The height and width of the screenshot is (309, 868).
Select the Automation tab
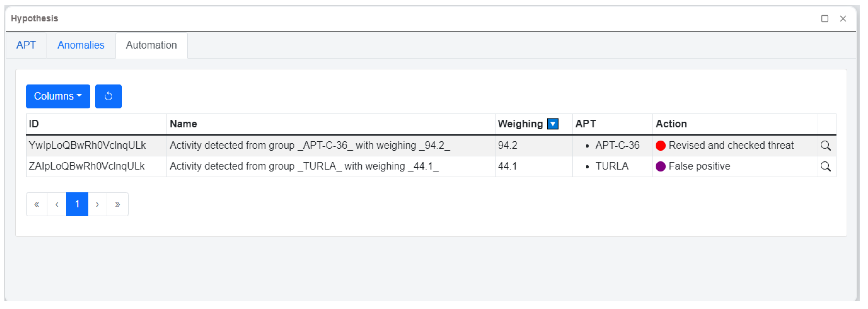tap(151, 45)
